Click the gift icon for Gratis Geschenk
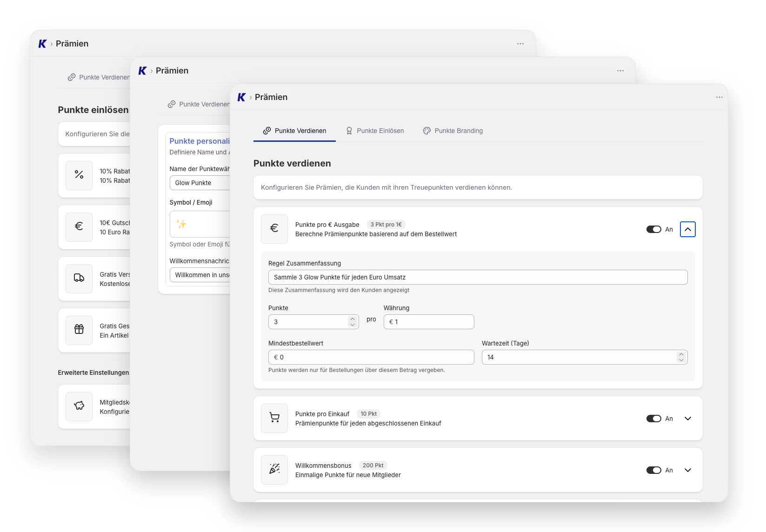Image resolution: width=766 pixels, height=532 pixels. pos(79,330)
